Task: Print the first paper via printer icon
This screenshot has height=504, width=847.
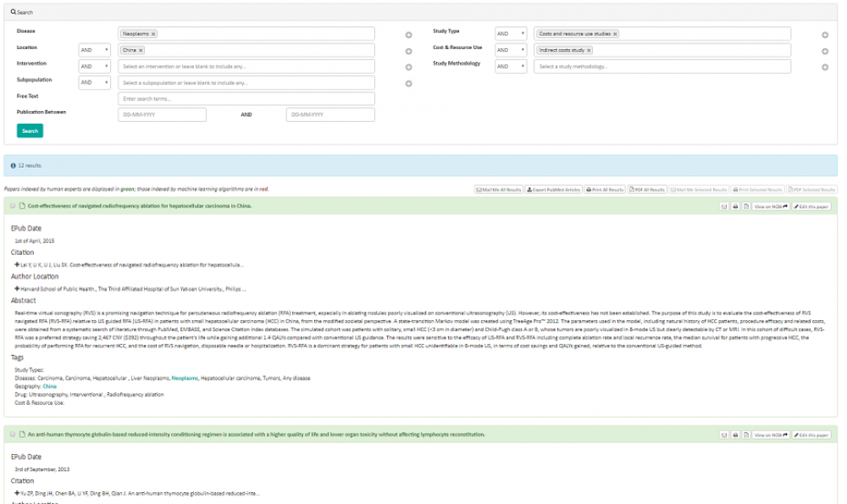Action: tap(735, 206)
